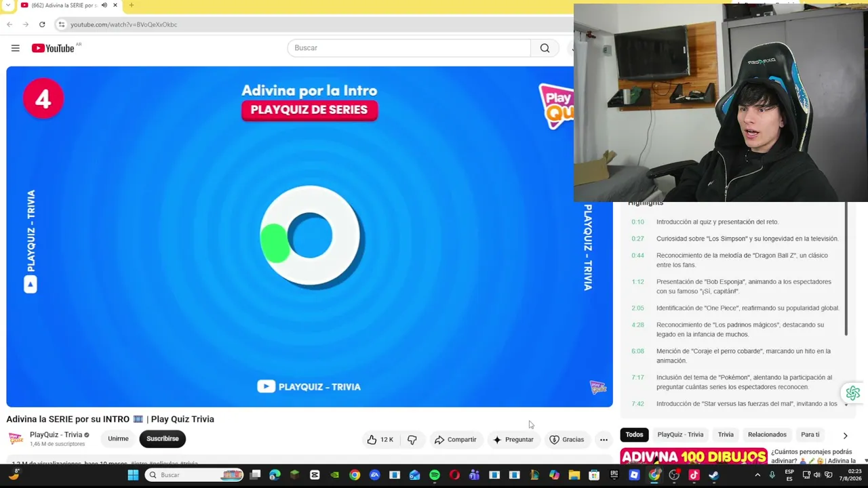The image size is (868, 488).
Task: Share the video via 'Compartir'
Action: pos(456,440)
